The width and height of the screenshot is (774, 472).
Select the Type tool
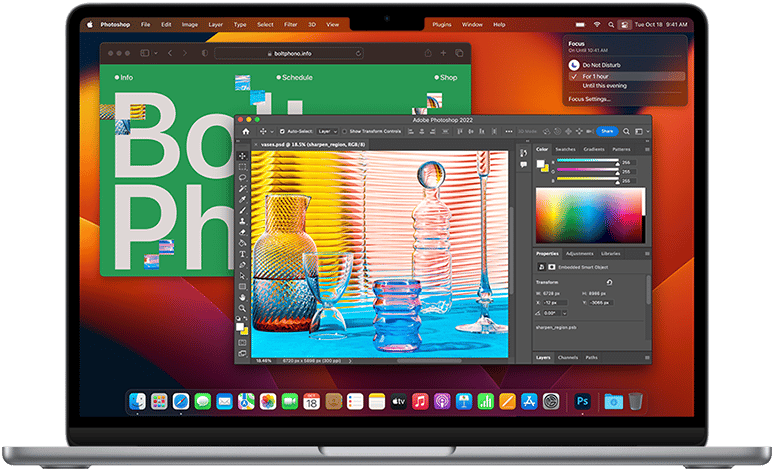[242, 254]
